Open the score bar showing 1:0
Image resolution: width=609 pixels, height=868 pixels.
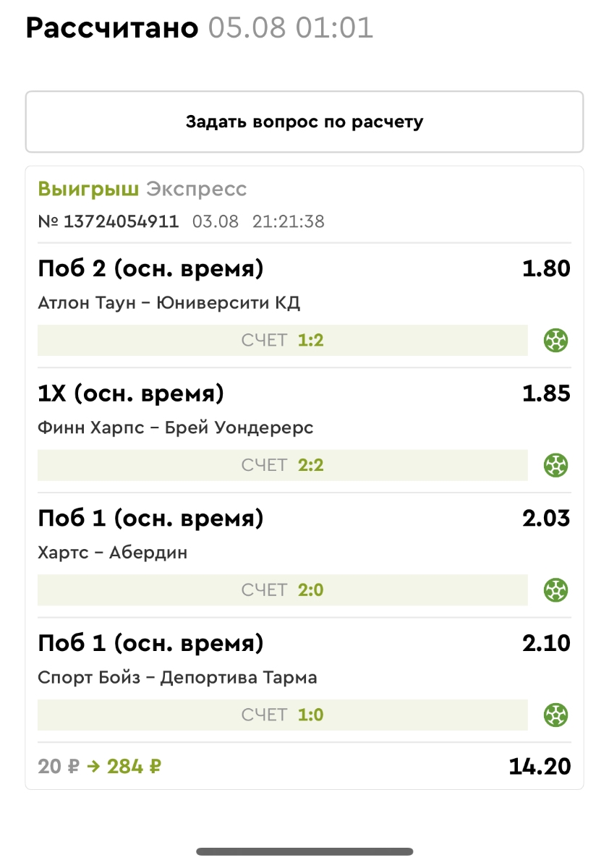[283, 715]
